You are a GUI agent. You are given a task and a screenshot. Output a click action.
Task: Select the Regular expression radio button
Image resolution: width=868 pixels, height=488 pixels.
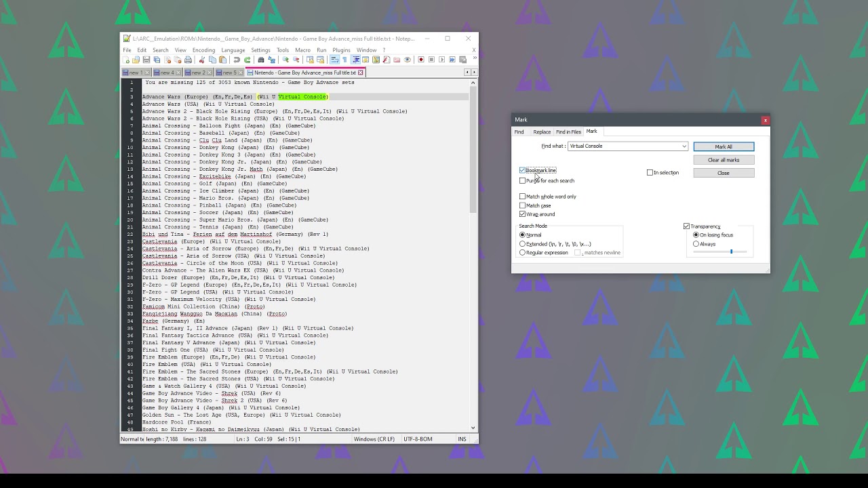tap(522, 253)
